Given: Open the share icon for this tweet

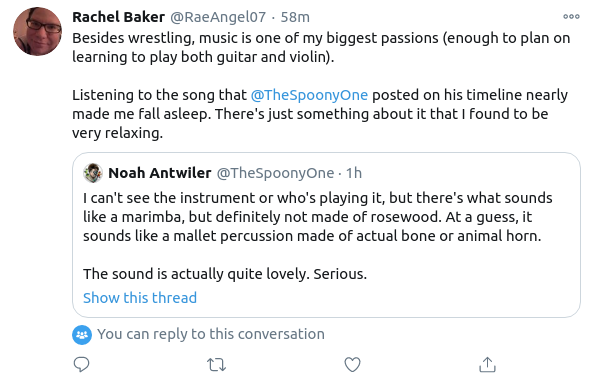Looking at the screenshot, I should [x=487, y=364].
